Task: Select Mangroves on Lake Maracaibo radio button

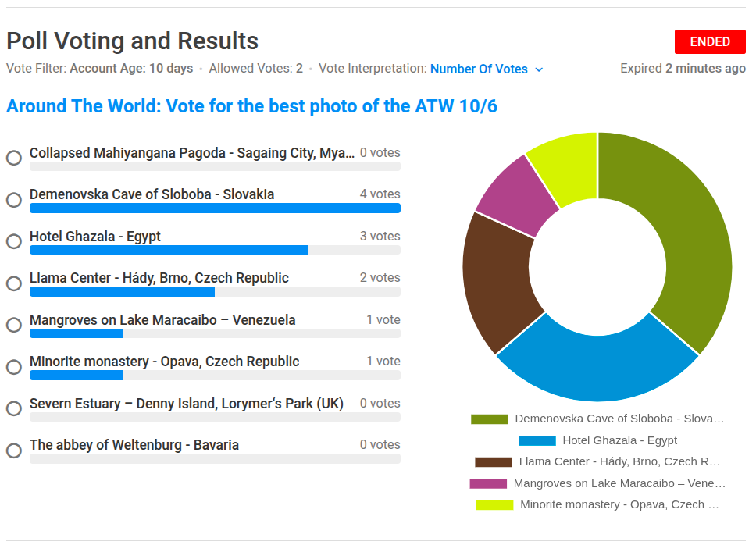Action: click(x=14, y=325)
